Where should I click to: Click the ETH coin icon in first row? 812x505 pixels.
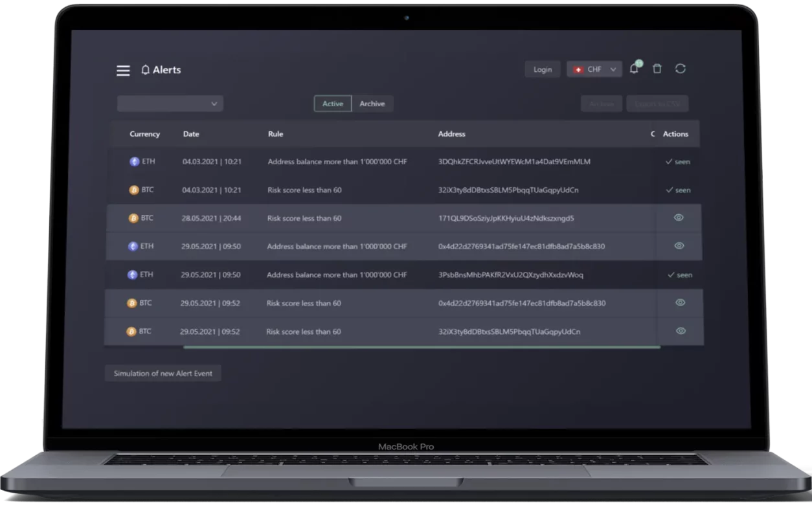[135, 162]
